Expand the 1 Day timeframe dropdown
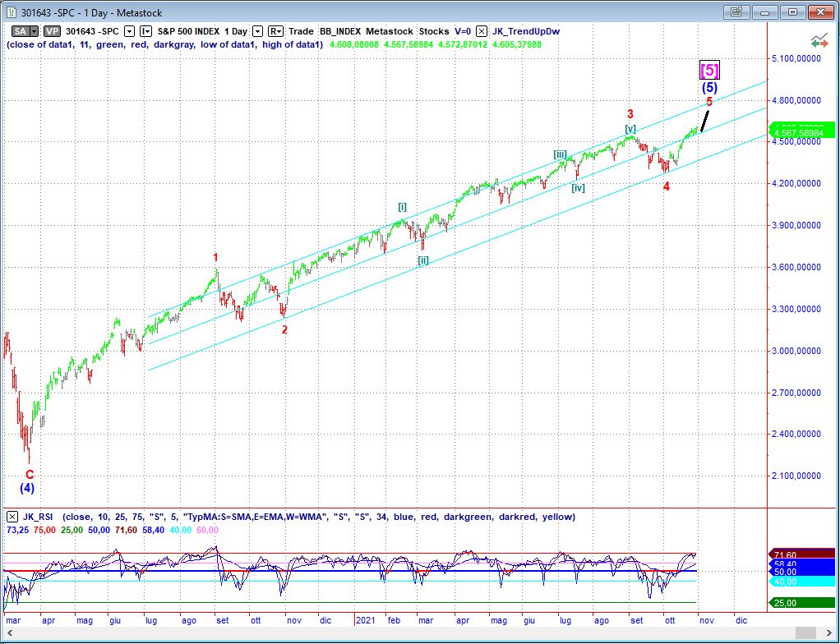Viewport: 840px width, 644px height. pos(257,31)
